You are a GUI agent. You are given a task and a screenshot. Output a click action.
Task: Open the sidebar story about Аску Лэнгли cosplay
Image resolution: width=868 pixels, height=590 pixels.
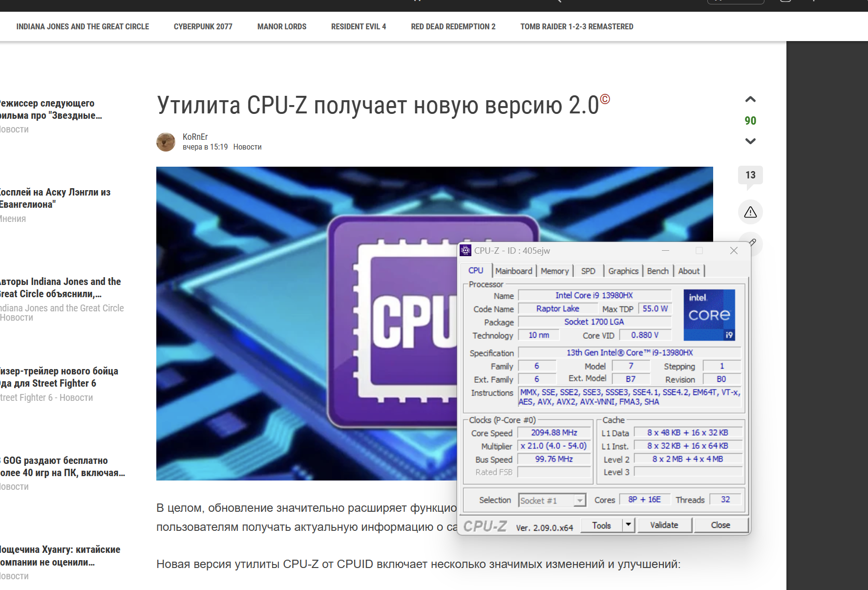click(x=55, y=198)
